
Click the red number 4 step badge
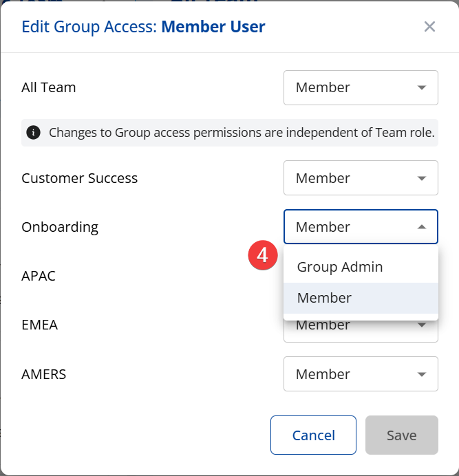[x=262, y=255]
